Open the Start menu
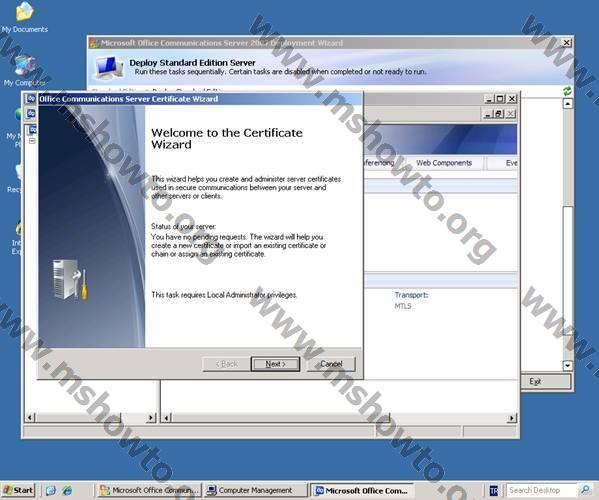Viewport: 599px width, 500px height. click(x=18, y=490)
